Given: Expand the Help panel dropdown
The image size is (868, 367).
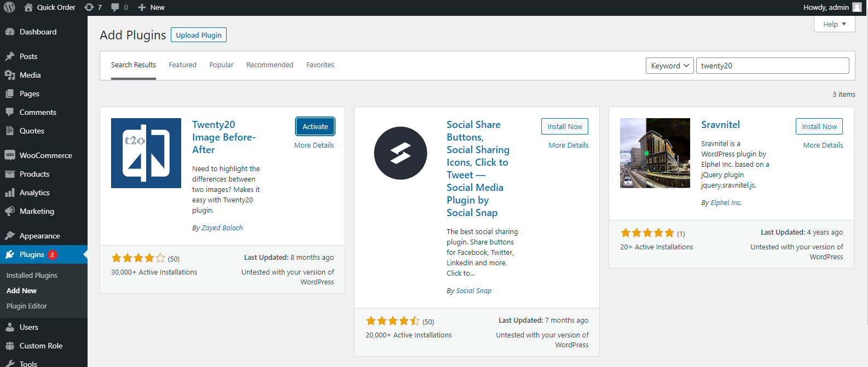Looking at the screenshot, I should 835,24.
